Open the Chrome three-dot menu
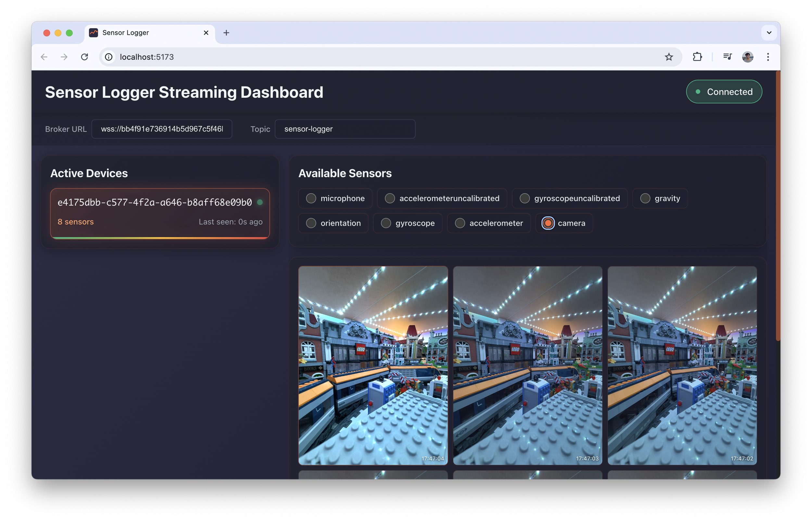This screenshot has height=521, width=812. click(x=768, y=57)
